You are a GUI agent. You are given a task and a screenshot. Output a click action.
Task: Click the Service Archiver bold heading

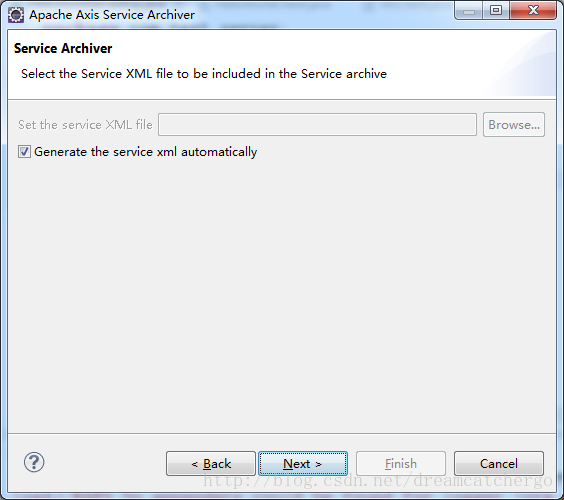point(63,48)
